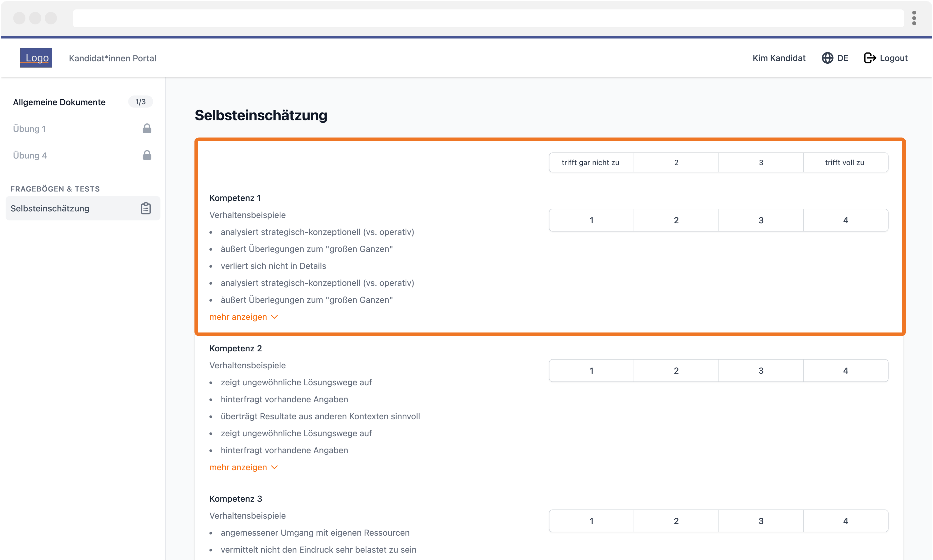
Task: Select rating 1 for Kompetenz 2
Action: (x=591, y=371)
